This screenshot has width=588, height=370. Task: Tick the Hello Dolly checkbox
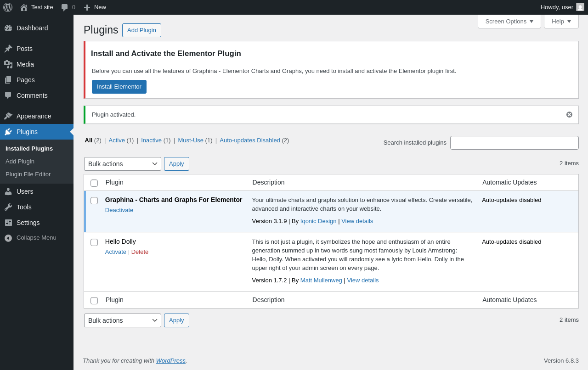coord(94,242)
